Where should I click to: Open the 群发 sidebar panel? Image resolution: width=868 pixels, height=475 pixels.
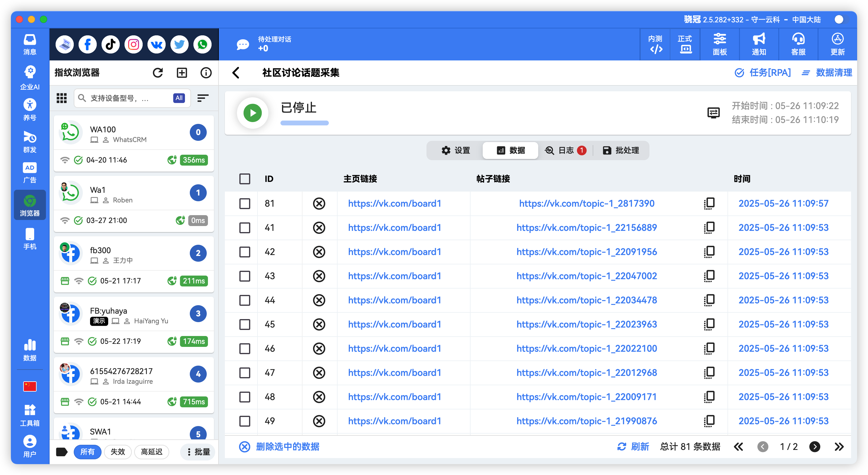(x=30, y=142)
